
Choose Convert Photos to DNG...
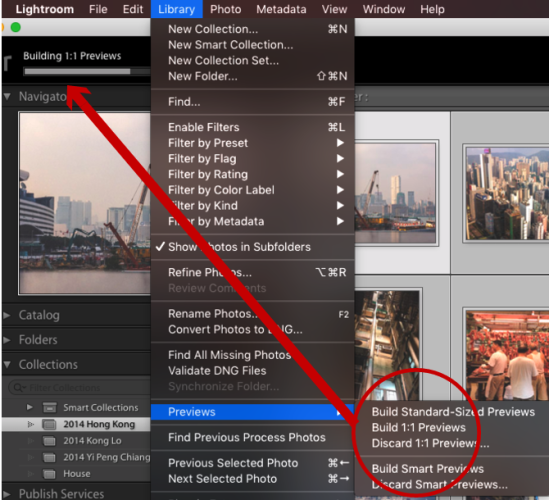[252, 329]
